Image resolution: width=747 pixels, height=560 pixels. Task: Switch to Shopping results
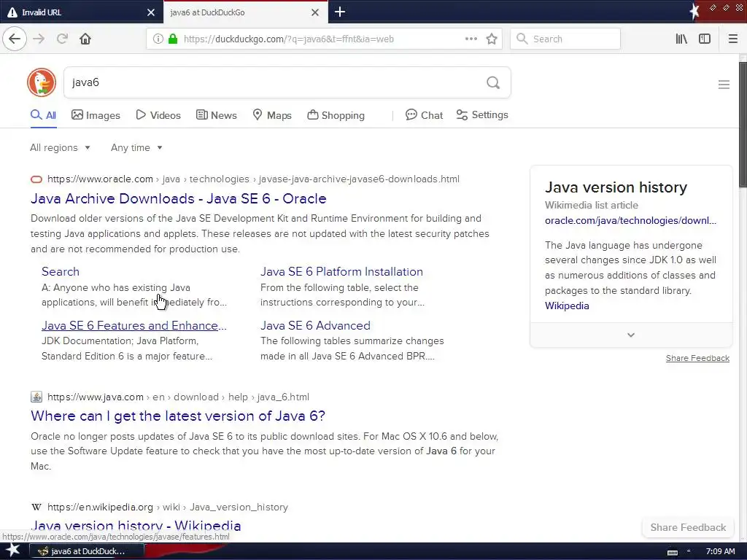coord(336,115)
